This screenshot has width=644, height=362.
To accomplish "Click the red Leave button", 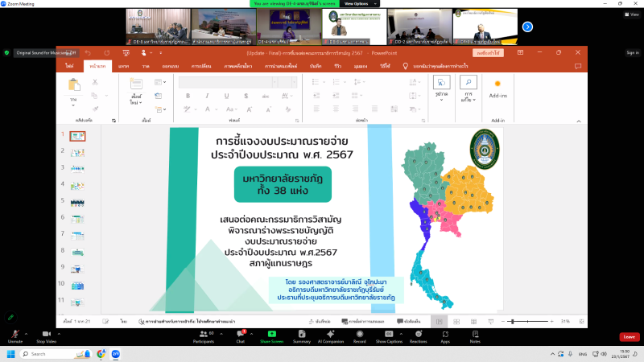I will point(629,336).
